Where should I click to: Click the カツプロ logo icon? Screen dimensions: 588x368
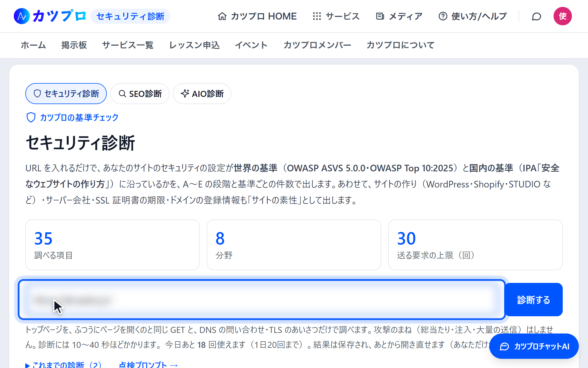22,16
